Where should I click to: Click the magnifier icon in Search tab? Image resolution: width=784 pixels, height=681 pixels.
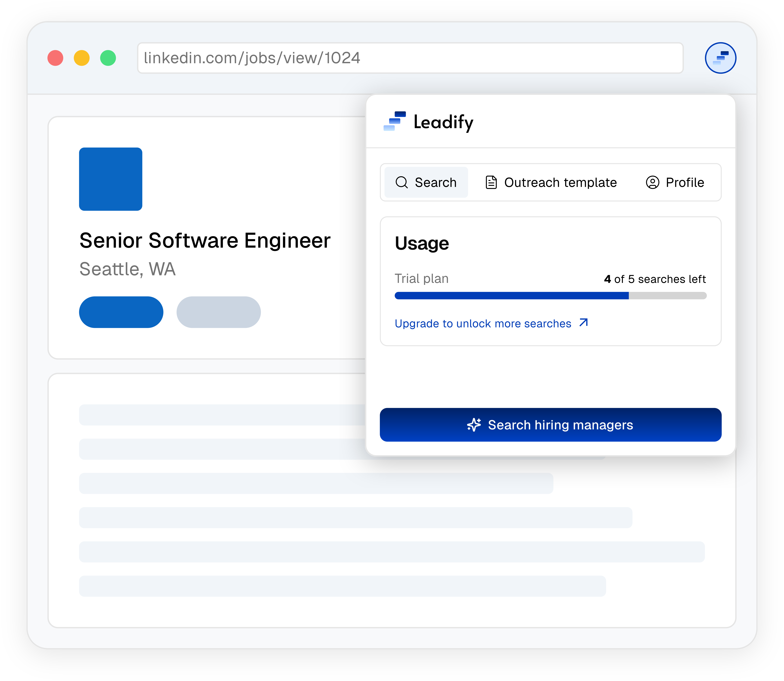[x=401, y=182]
